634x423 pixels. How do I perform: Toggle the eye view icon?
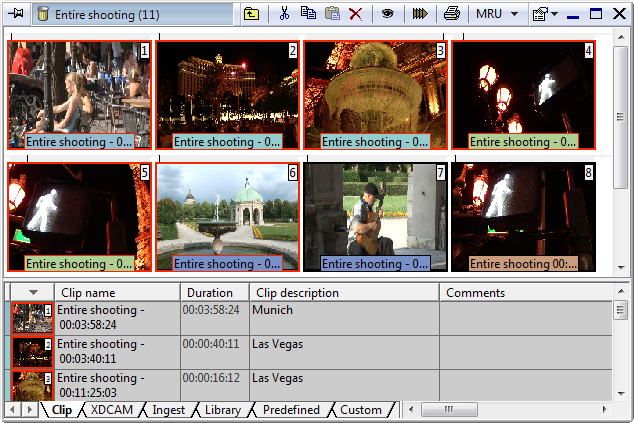pos(387,14)
